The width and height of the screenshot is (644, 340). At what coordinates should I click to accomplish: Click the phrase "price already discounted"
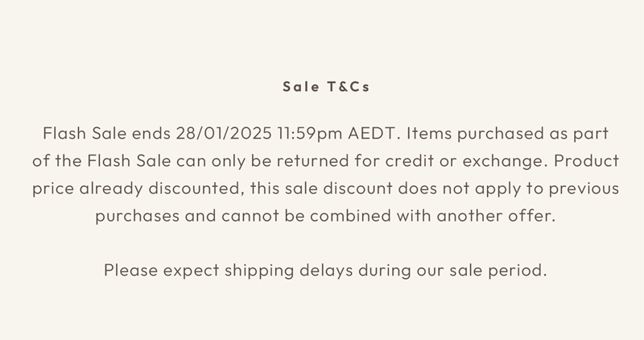point(134,189)
